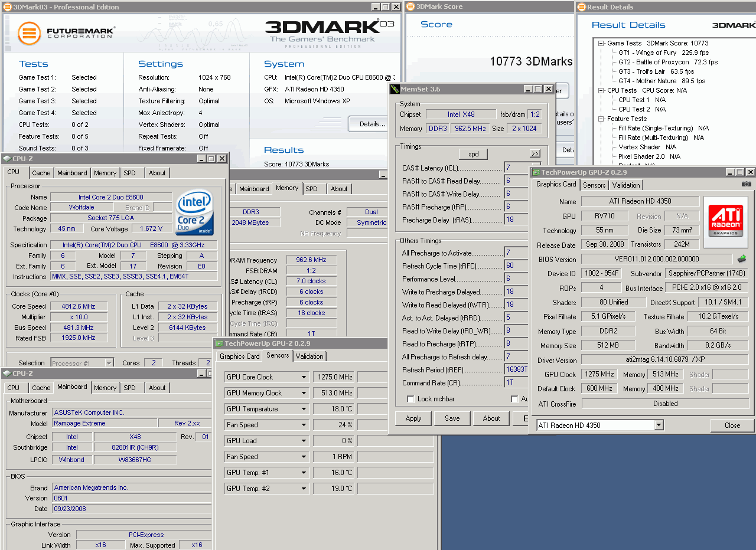Viewport: 756px width, 550px height.
Task: Click the GPU Clock '1275 MHz' value in GPU-Z
Action: coord(599,374)
